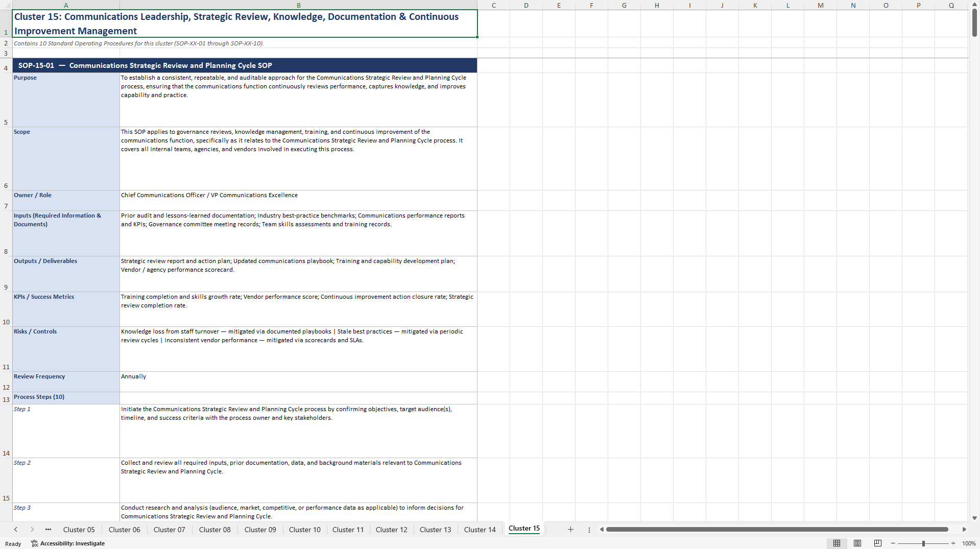The height and width of the screenshot is (549, 980).
Task: Select row 5 header
Action: point(6,100)
